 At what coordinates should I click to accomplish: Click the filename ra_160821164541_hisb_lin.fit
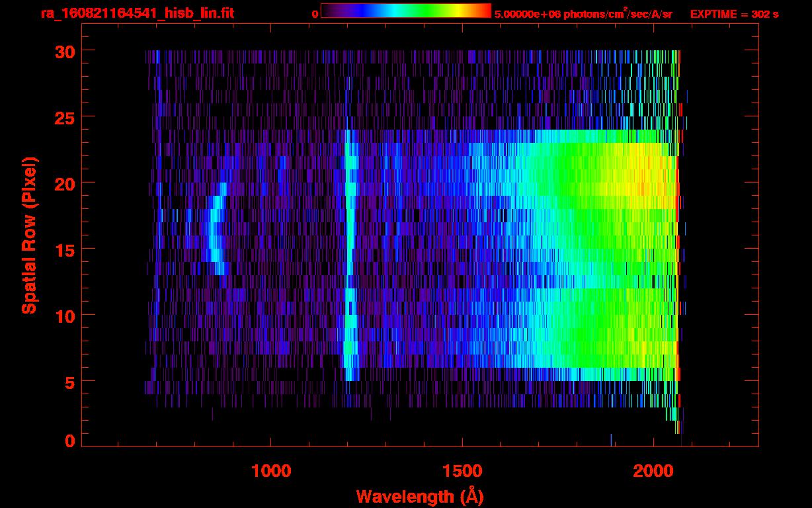[x=137, y=13]
